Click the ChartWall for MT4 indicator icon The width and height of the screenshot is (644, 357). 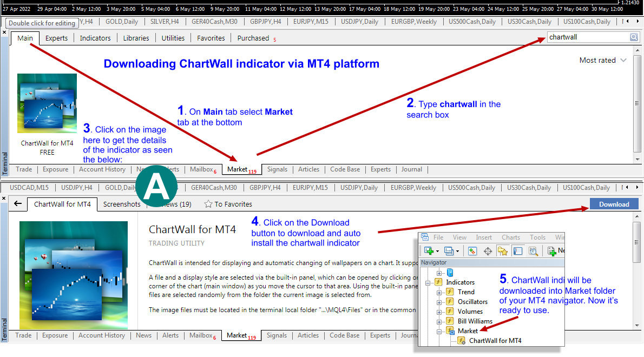(x=461, y=341)
